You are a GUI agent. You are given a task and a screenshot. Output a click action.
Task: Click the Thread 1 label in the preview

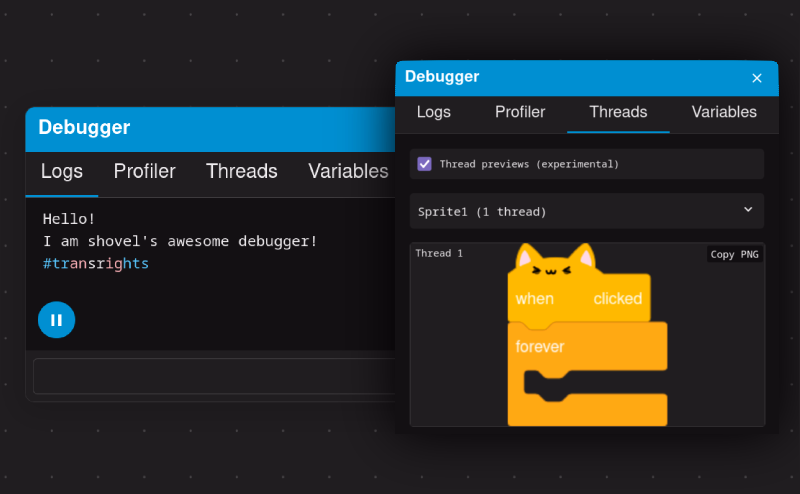pos(439,254)
